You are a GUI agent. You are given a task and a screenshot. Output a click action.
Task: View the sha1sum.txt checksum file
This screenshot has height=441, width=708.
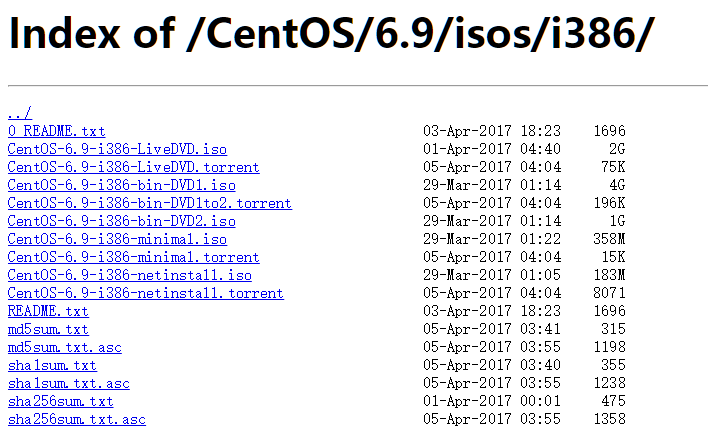coord(52,365)
